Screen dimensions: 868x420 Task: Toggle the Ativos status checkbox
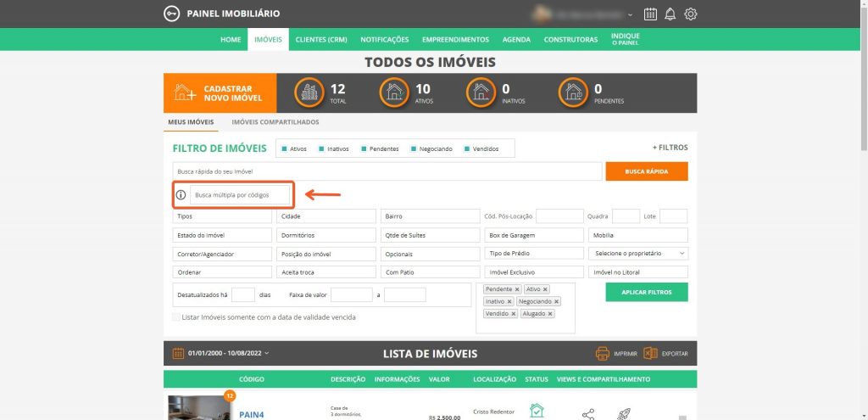click(x=285, y=148)
